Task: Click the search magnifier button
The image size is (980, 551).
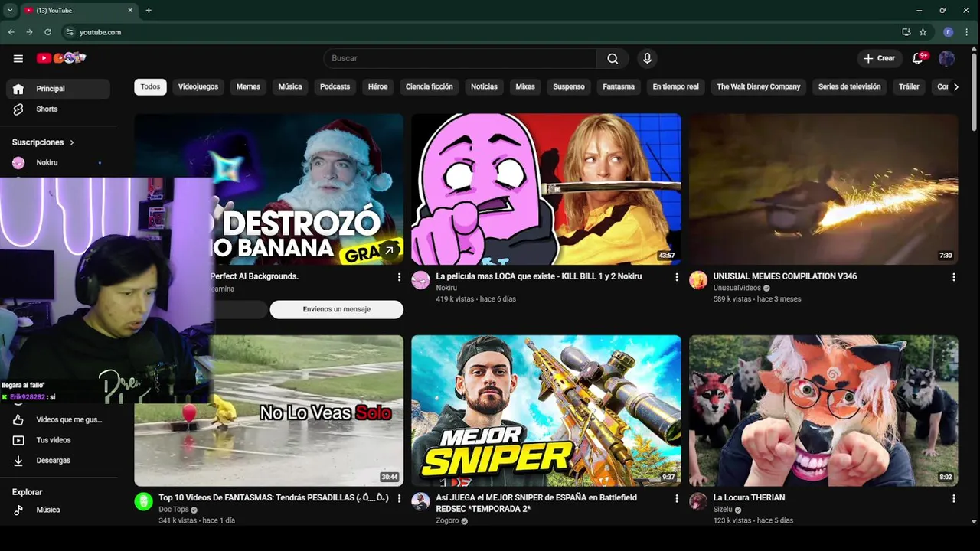Action: tap(612, 58)
